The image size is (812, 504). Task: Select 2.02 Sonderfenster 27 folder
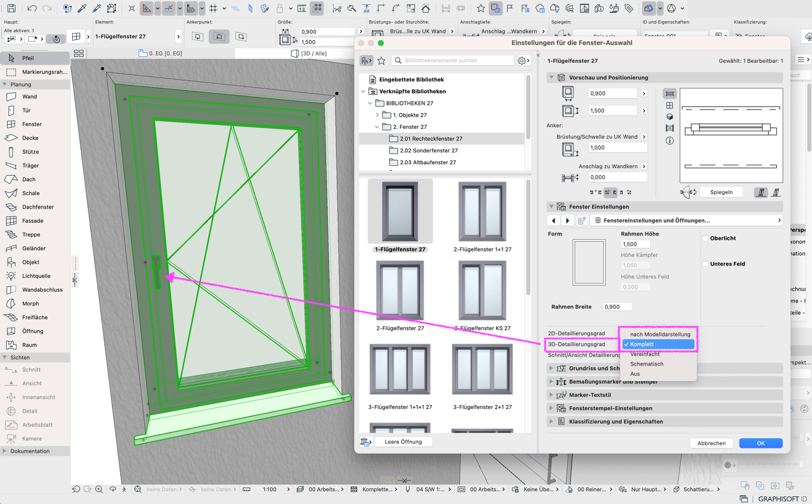point(429,151)
